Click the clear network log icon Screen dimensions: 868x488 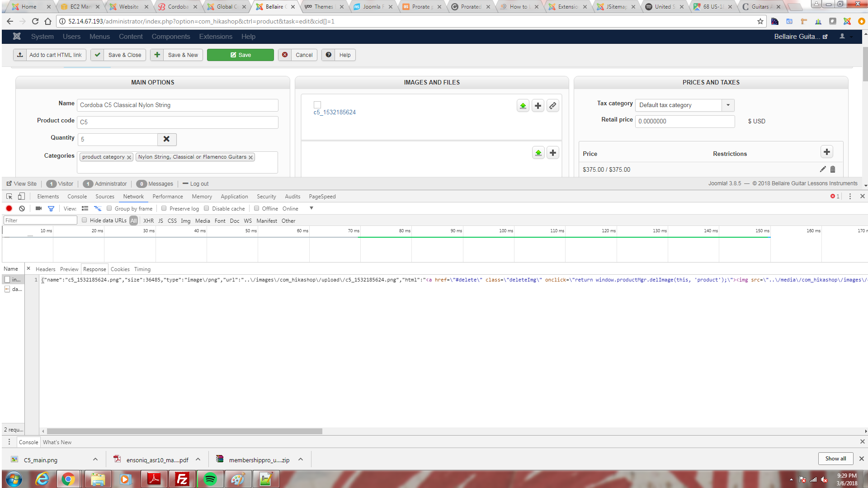coord(22,209)
